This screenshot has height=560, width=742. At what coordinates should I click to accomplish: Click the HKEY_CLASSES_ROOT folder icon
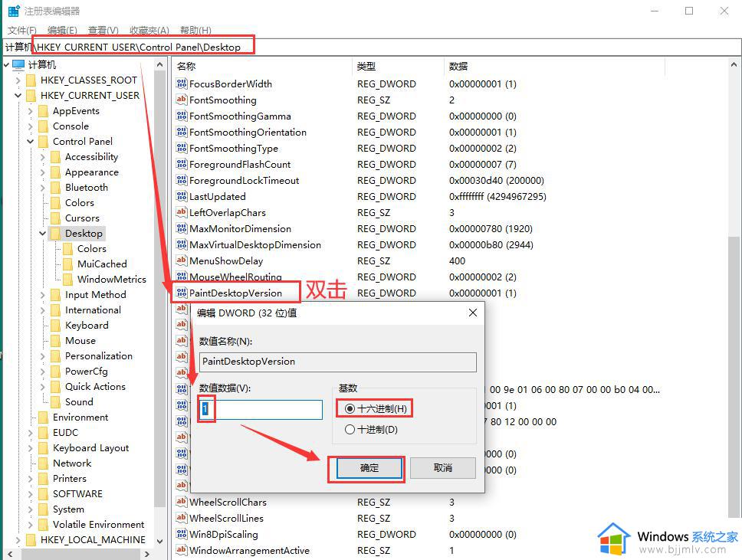(31, 80)
